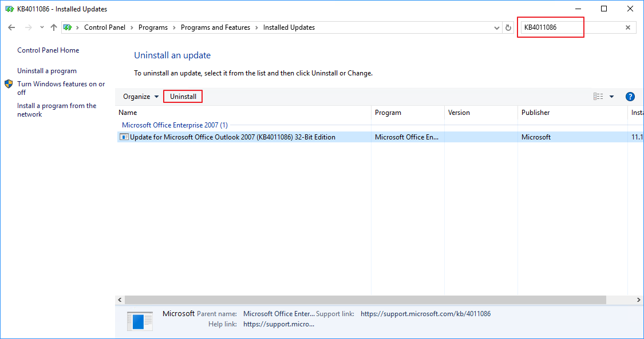Open Install a program from the network
Image resolution: width=644 pixels, height=339 pixels.
[x=57, y=110]
